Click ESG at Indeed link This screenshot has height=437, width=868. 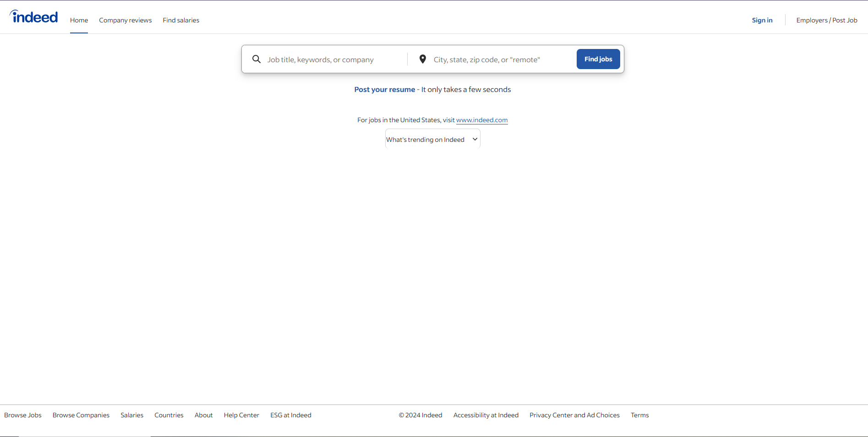pos(291,415)
